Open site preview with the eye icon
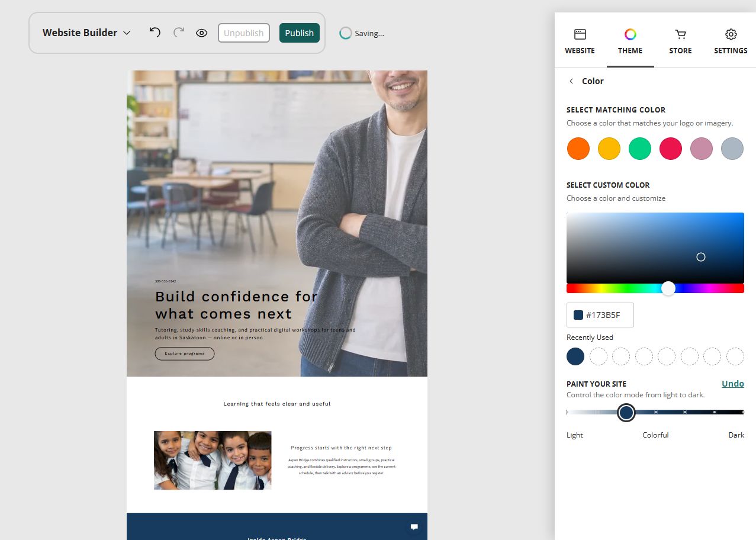 click(x=202, y=33)
